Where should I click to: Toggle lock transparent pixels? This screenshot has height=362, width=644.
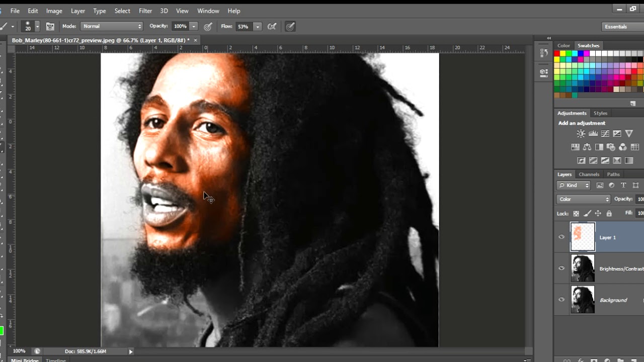coord(576,214)
